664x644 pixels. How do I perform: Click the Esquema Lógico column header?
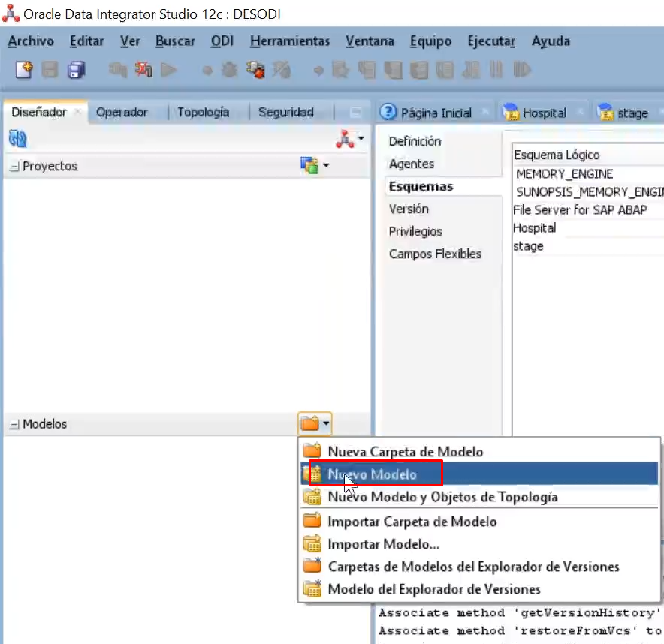[588, 155]
